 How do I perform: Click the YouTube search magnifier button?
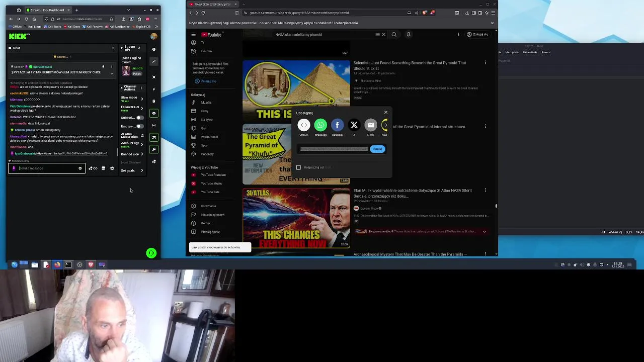tap(394, 35)
